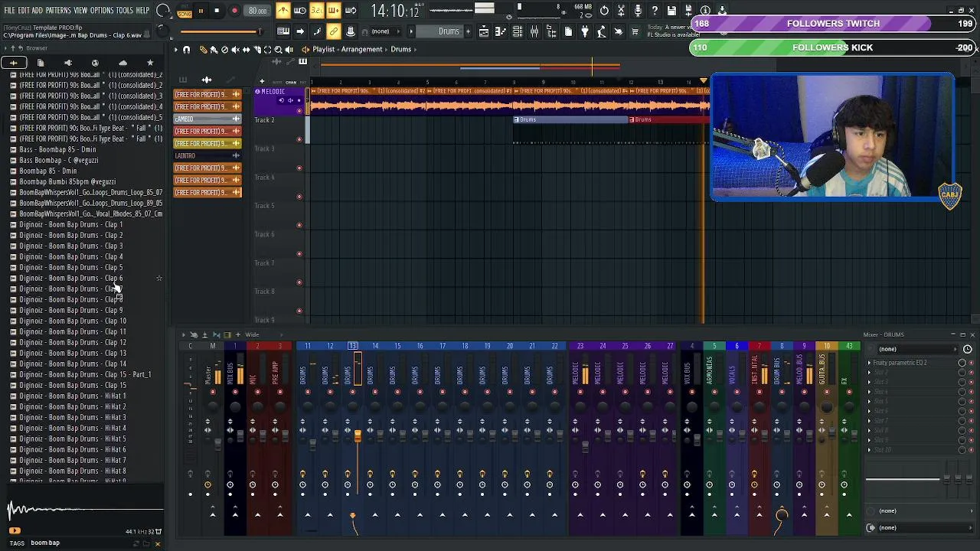Save project with the floppy icon
Image resolution: width=980 pixels, height=551 pixels.
[x=671, y=11]
